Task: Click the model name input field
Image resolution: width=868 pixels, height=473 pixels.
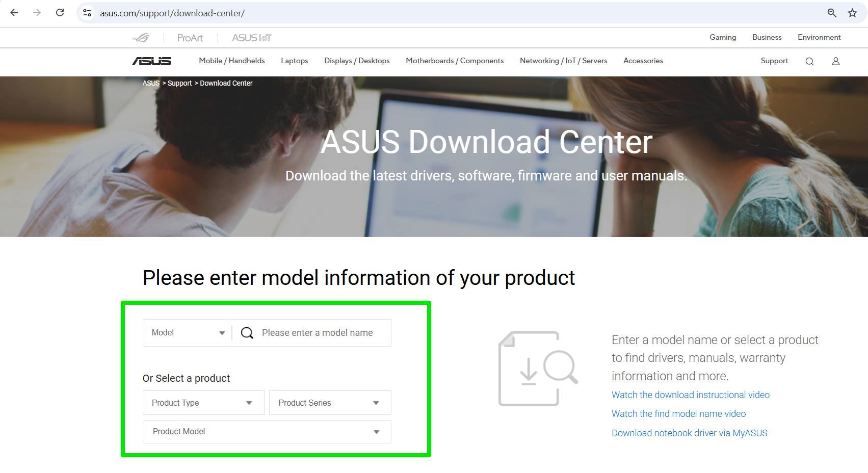Action: (x=322, y=333)
